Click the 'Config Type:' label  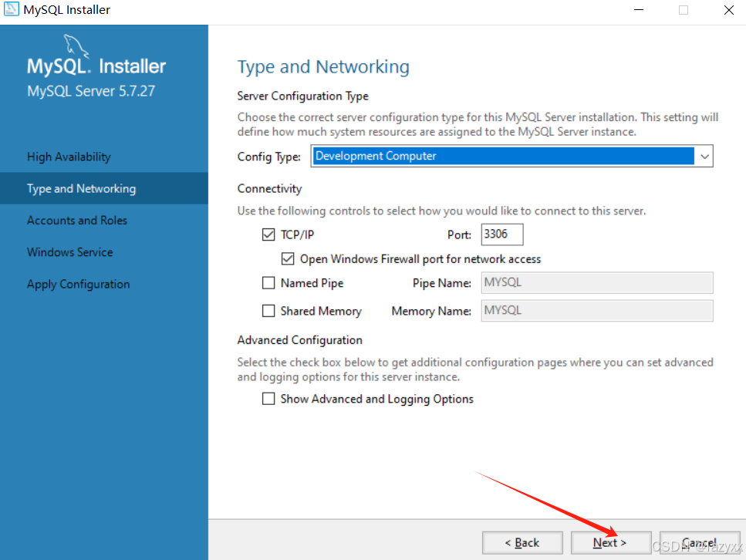point(268,157)
